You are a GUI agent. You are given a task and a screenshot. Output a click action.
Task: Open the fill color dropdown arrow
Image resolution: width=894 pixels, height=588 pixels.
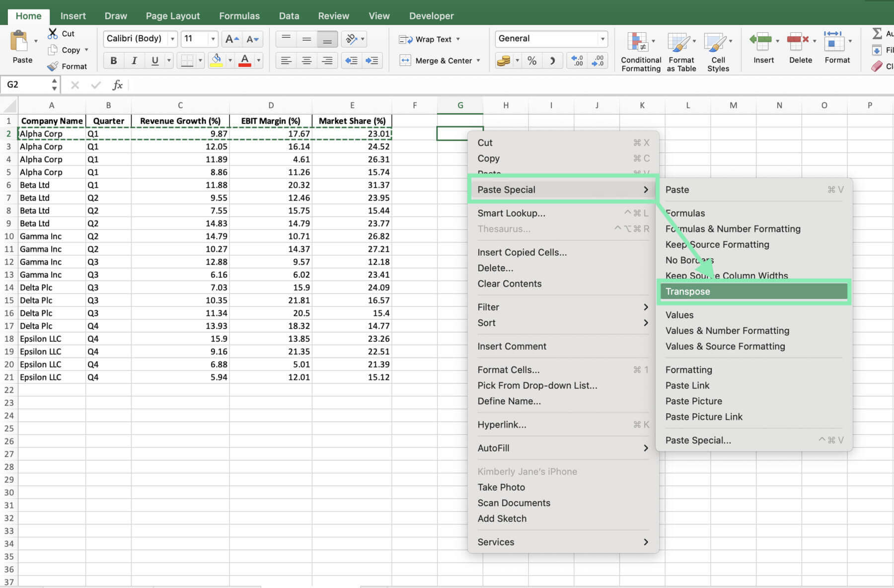click(230, 61)
